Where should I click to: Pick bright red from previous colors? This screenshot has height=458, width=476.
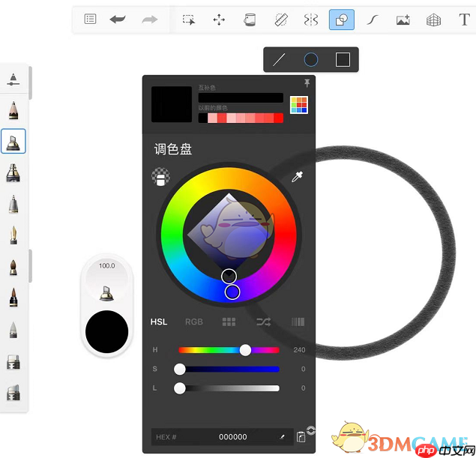[279, 118]
